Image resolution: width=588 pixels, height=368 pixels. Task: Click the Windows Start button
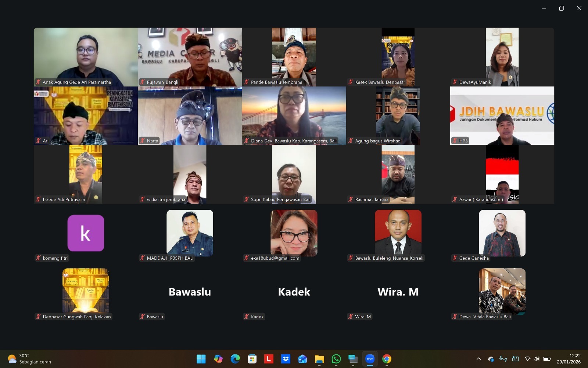click(201, 359)
